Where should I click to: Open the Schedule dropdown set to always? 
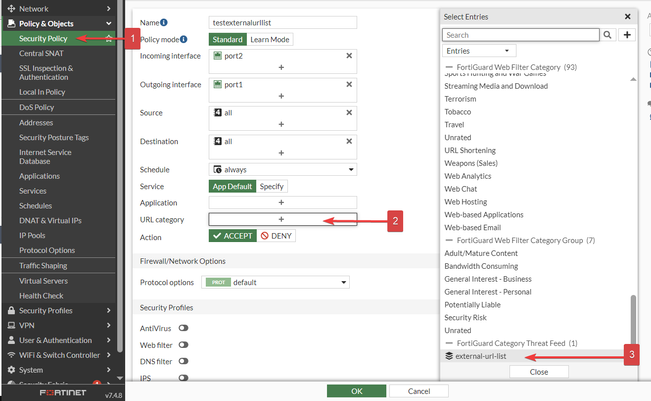[x=283, y=170]
